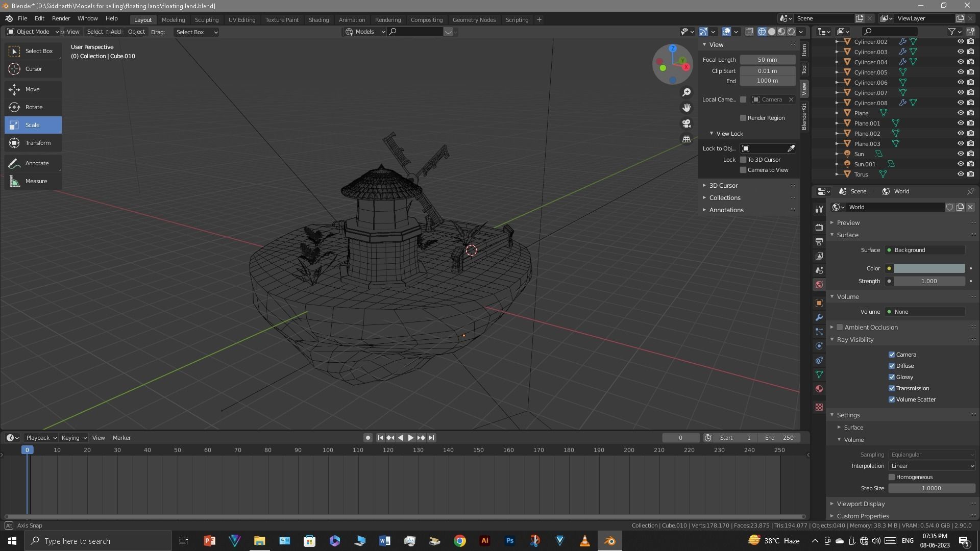980x551 pixels.
Task: Open the Interpolation Linear dropdown
Action: pyautogui.click(x=932, y=466)
